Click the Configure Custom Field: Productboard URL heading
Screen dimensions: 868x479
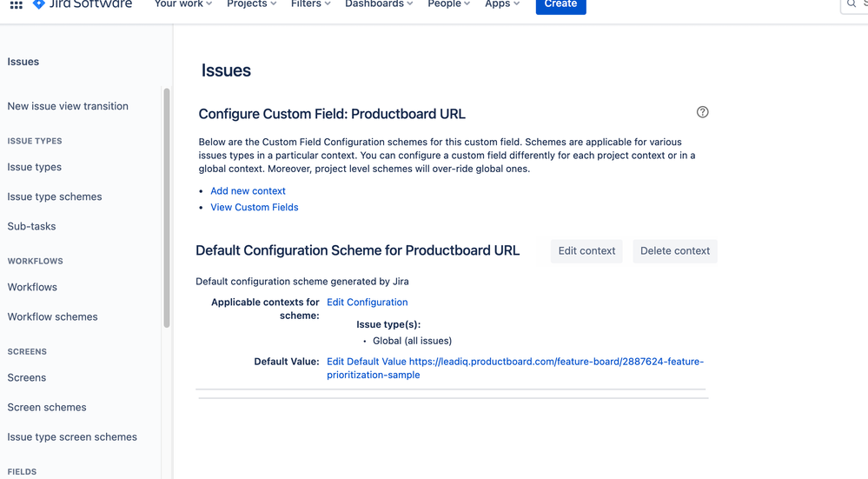coord(332,114)
